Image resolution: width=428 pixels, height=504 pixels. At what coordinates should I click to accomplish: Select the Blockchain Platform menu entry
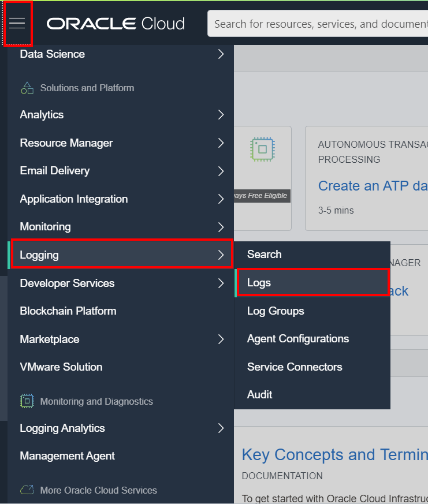pyautogui.click(x=68, y=311)
